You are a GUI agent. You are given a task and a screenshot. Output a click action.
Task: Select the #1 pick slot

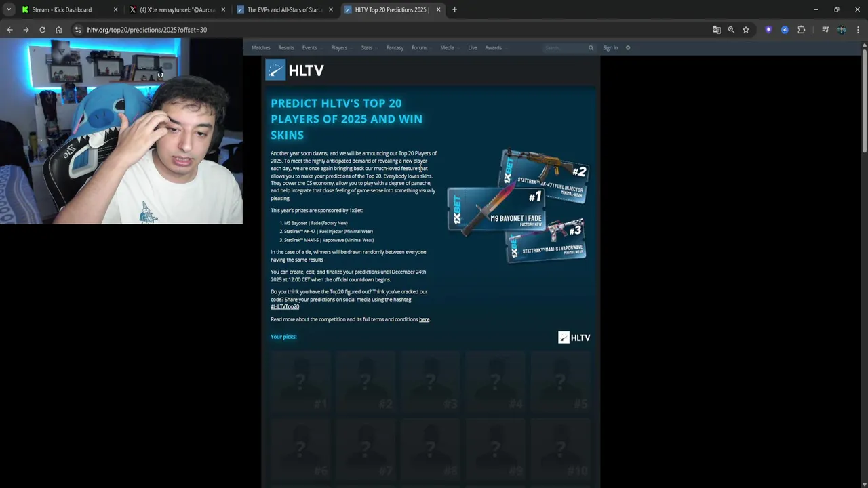coord(300,381)
